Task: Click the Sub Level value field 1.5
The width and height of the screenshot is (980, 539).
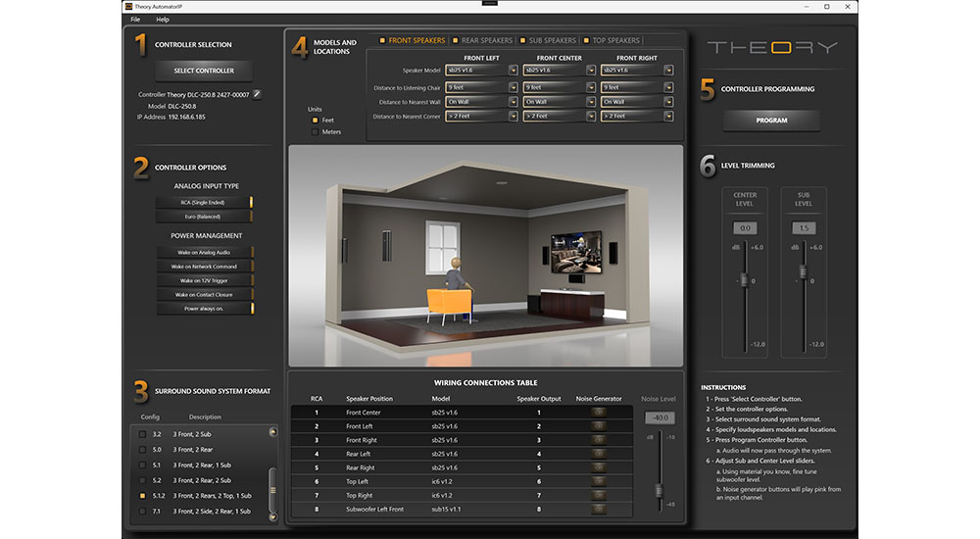Action: coord(804,228)
